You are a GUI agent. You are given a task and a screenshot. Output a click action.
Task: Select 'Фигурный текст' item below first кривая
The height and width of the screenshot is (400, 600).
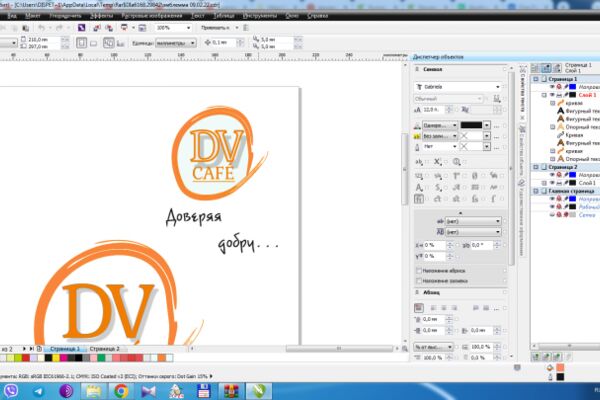click(582, 111)
